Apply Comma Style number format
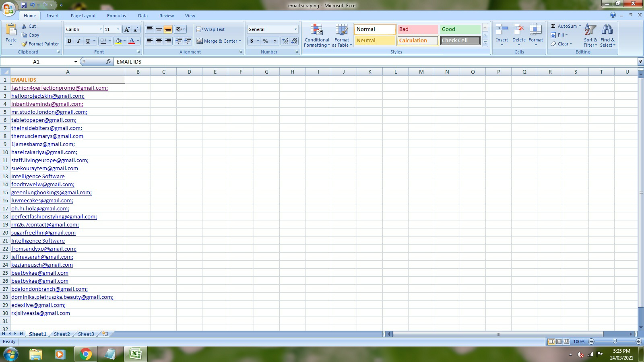Image resolution: width=644 pixels, height=362 pixels. coord(275,41)
